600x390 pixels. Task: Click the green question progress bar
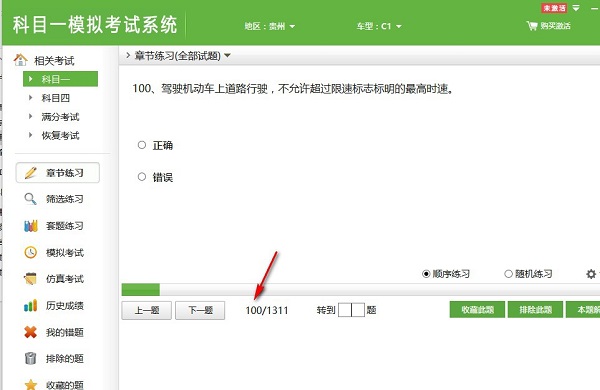(x=140, y=289)
